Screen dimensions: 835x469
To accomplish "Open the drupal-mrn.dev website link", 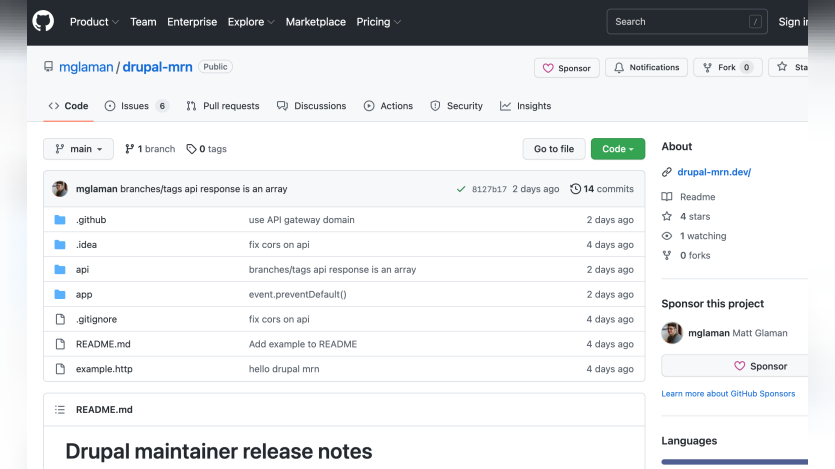I will pyautogui.click(x=714, y=172).
